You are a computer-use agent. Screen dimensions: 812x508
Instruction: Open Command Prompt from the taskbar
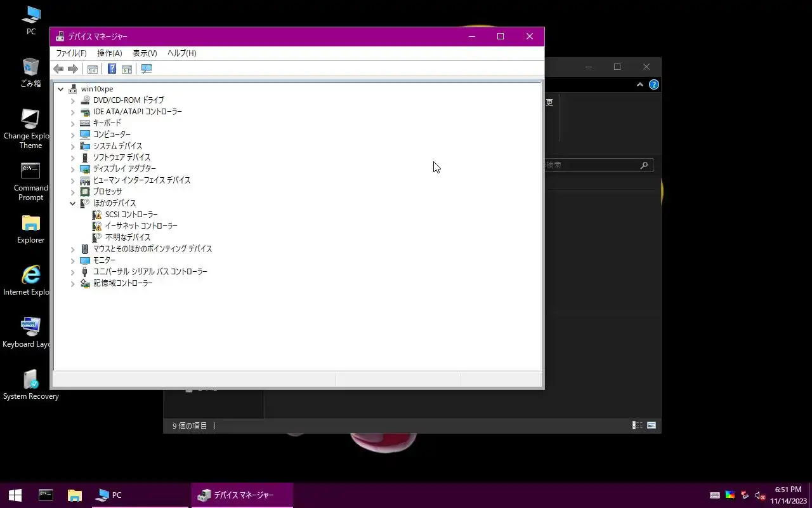(46, 495)
